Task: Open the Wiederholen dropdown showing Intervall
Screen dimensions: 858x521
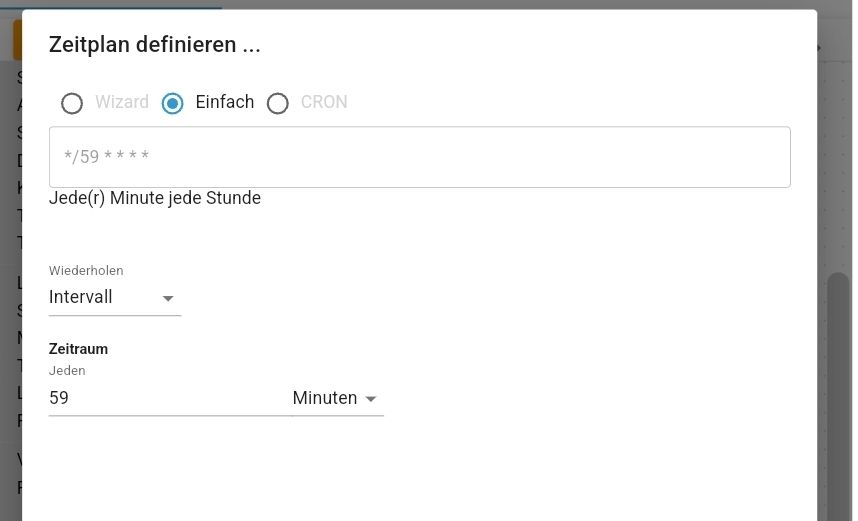Action: [114, 297]
